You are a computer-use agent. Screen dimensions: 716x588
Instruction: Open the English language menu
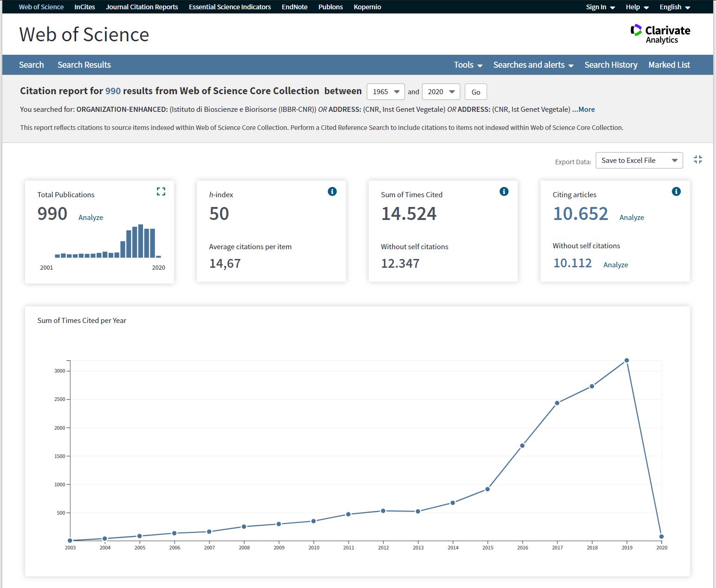675,7
